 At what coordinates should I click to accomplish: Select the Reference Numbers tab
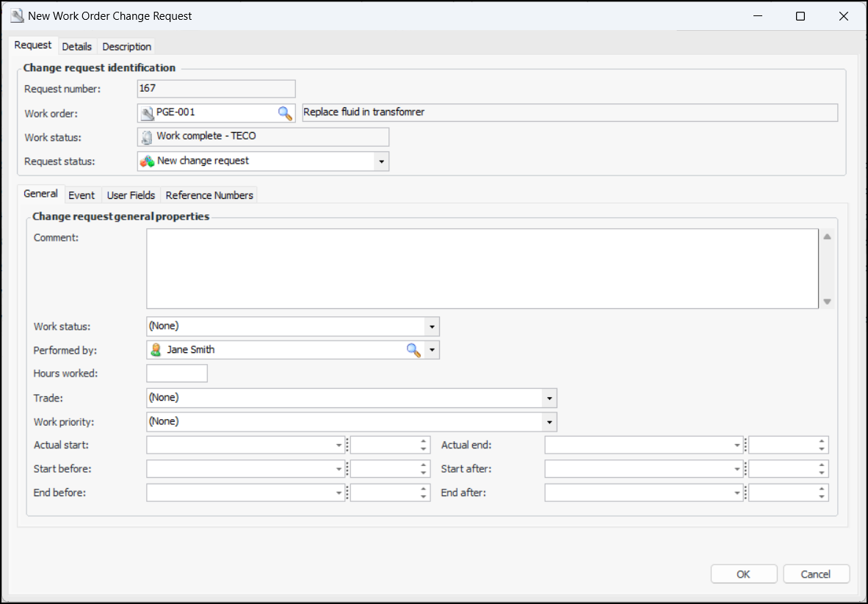tap(209, 195)
